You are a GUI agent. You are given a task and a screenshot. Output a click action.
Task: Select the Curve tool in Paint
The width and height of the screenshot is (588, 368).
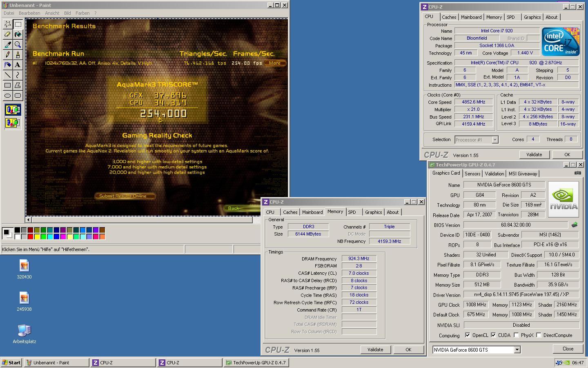click(18, 75)
